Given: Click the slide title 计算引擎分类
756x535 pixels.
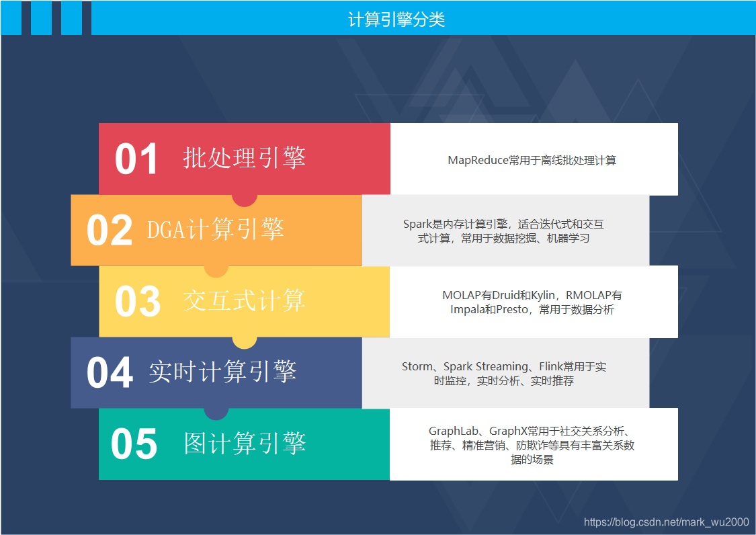Looking at the screenshot, I should 396,19.
